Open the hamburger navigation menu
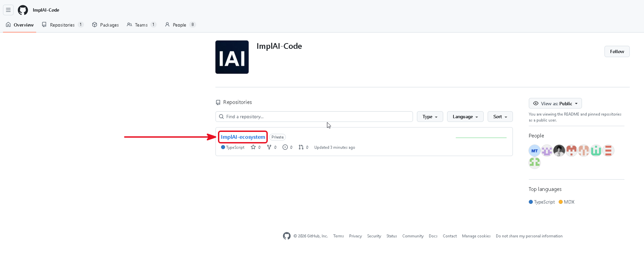644x255 pixels. pyautogui.click(x=8, y=10)
